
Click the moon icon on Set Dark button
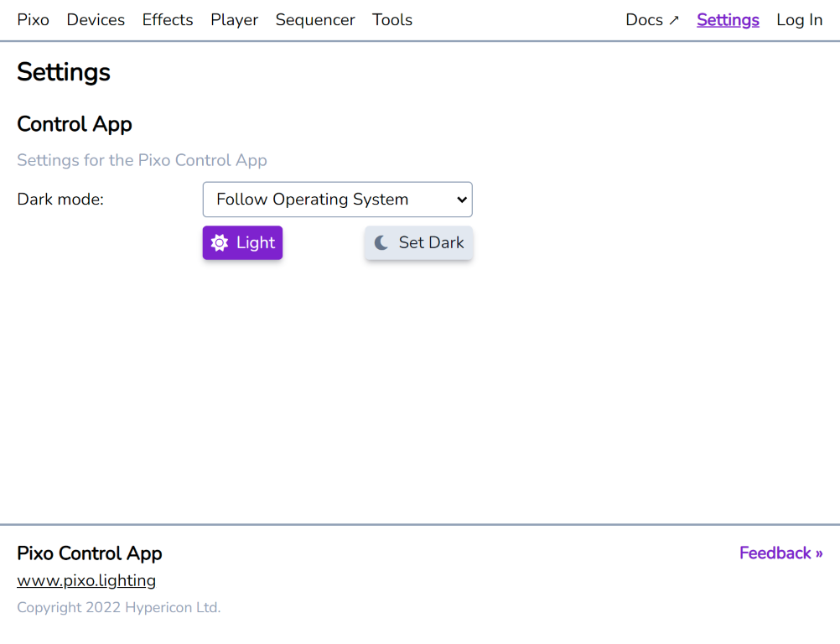coord(382,242)
